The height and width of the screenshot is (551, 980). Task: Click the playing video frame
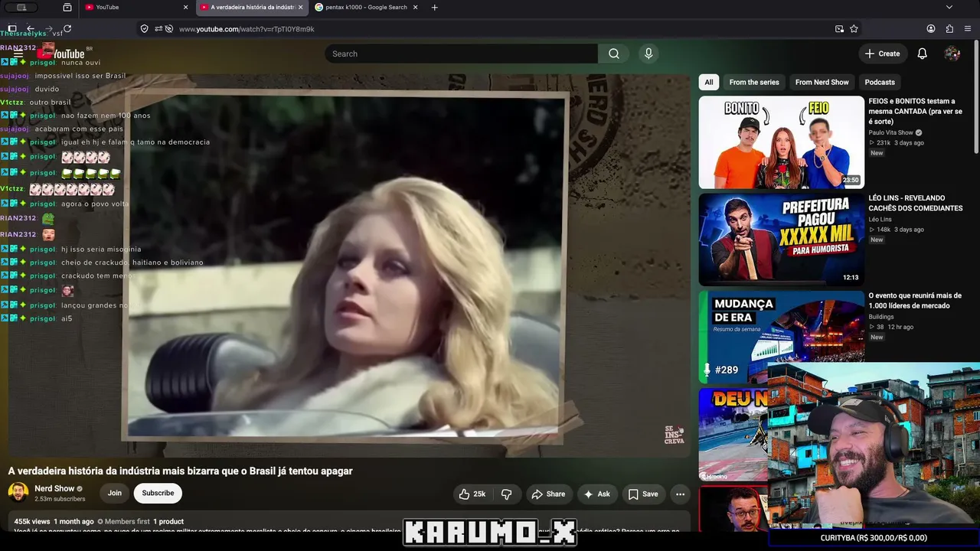pyautogui.click(x=349, y=266)
